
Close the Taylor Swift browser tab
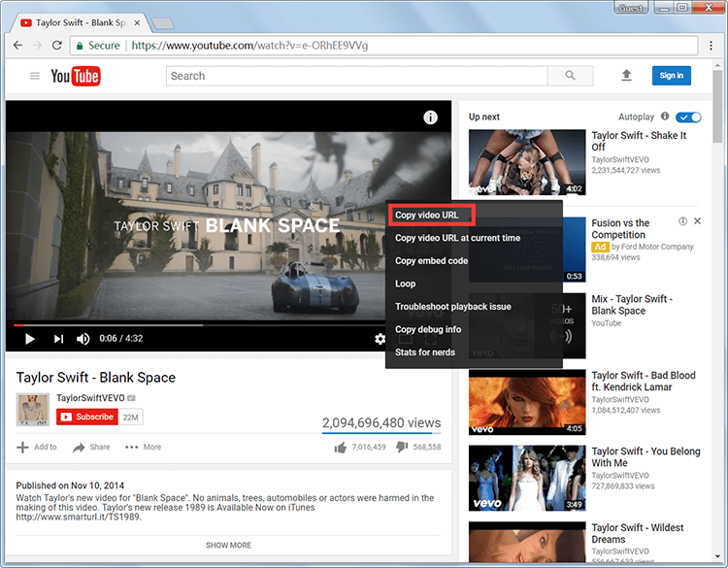pos(137,22)
